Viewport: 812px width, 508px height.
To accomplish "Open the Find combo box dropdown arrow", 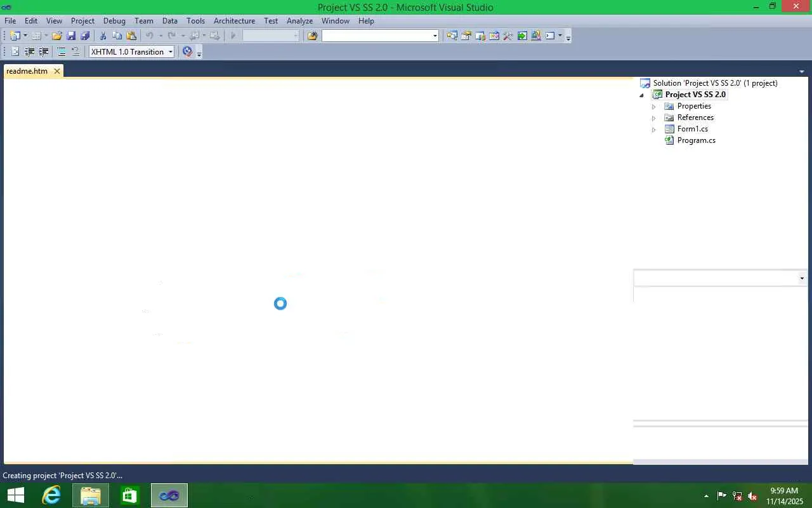I will pyautogui.click(x=435, y=36).
